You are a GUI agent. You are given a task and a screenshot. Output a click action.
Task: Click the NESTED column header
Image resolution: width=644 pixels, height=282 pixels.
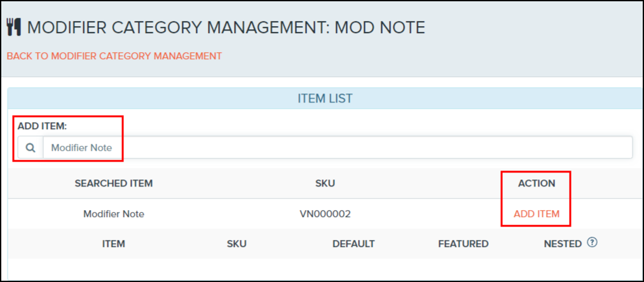click(563, 244)
